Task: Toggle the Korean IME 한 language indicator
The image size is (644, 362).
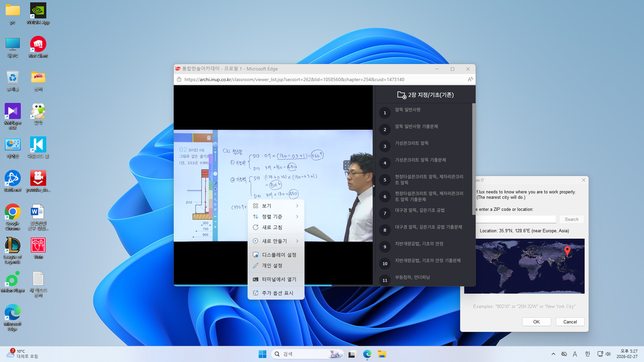Action: tap(587, 354)
